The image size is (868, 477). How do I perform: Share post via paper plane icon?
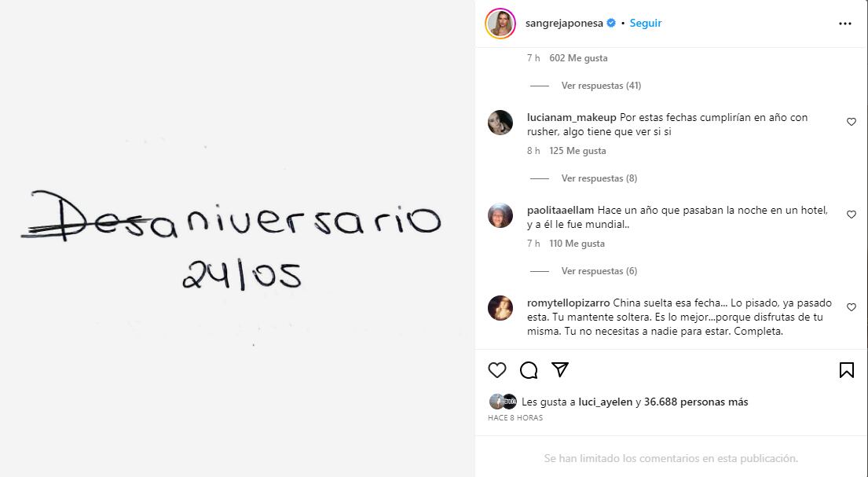pyautogui.click(x=560, y=369)
